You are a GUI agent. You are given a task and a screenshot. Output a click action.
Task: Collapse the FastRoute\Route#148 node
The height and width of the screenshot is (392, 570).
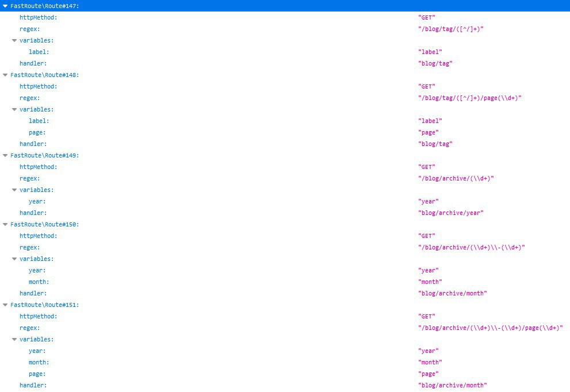coord(5,75)
